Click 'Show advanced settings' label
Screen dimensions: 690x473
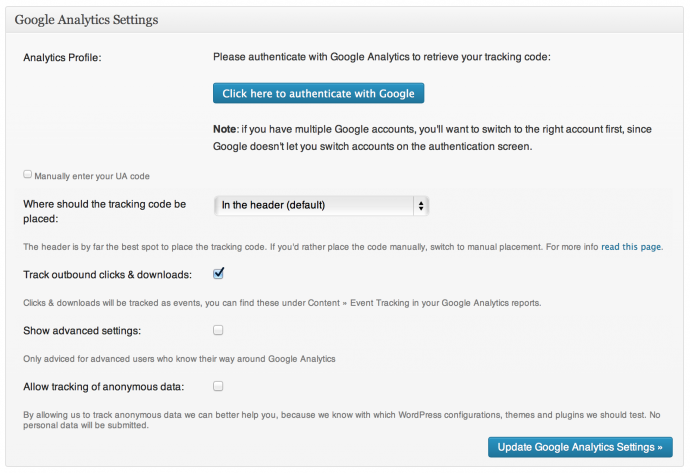(x=82, y=330)
